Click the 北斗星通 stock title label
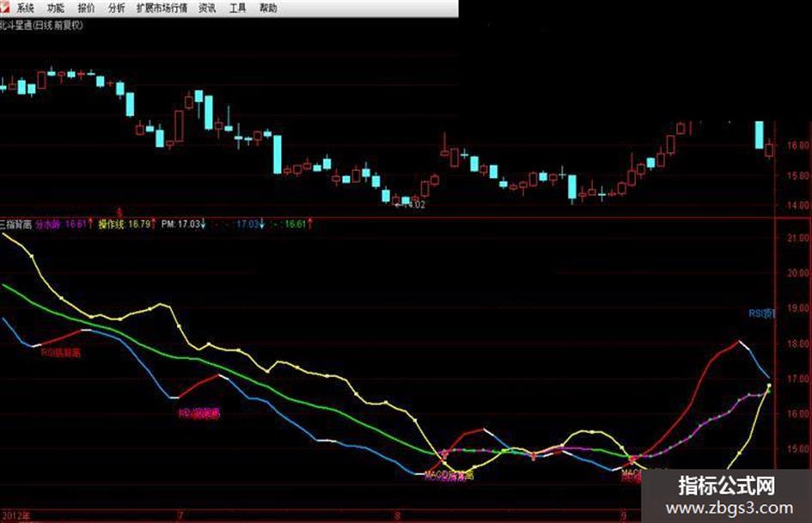 tap(15, 26)
